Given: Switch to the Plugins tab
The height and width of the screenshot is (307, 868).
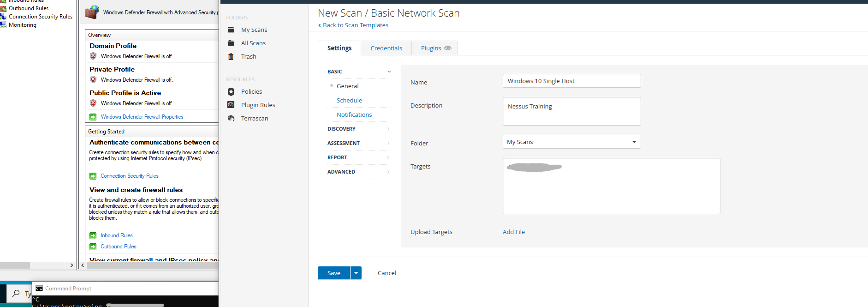Looking at the screenshot, I should (x=434, y=48).
